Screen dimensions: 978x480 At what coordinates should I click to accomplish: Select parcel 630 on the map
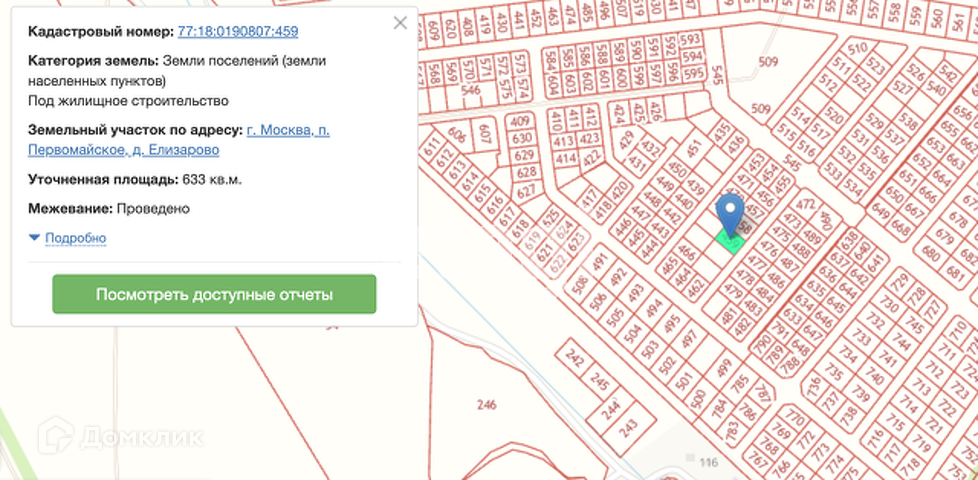[523, 138]
